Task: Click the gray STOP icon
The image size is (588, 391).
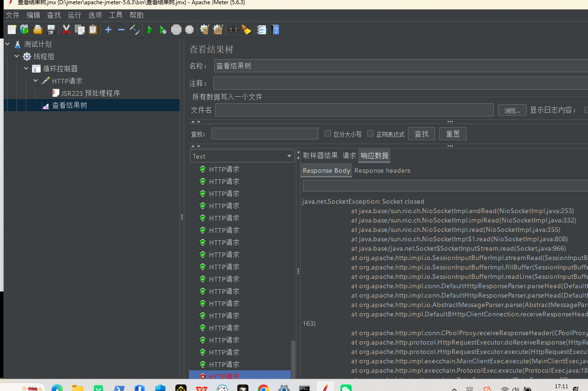Action: [176, 30]
